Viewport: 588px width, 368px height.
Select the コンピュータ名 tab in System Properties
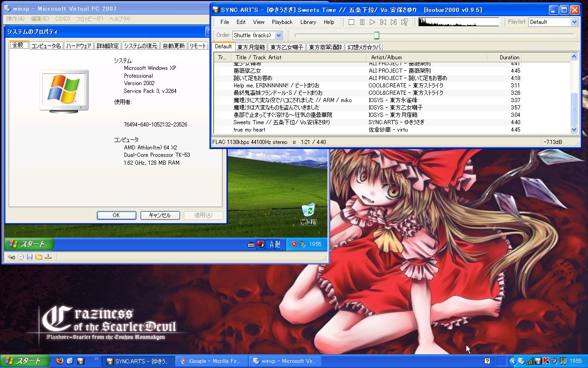click(x=46, y=46)
